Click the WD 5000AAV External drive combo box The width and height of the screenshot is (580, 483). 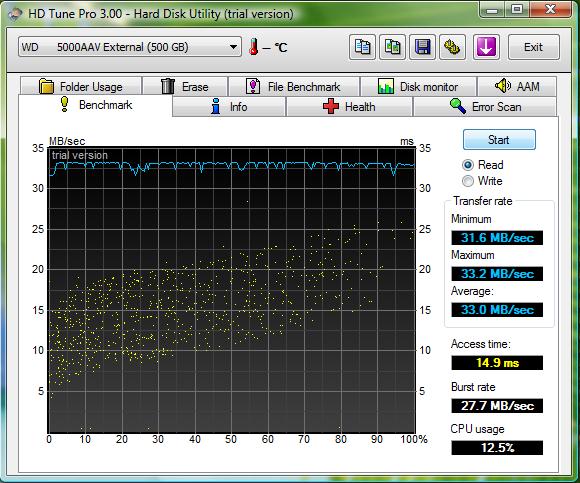(130, 47)
